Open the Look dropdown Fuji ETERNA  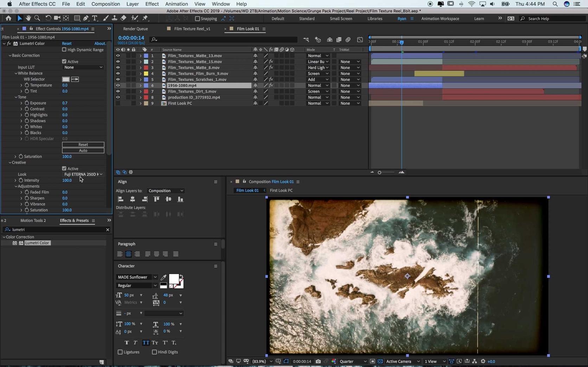pyautogui.click(x=83, y=174)
